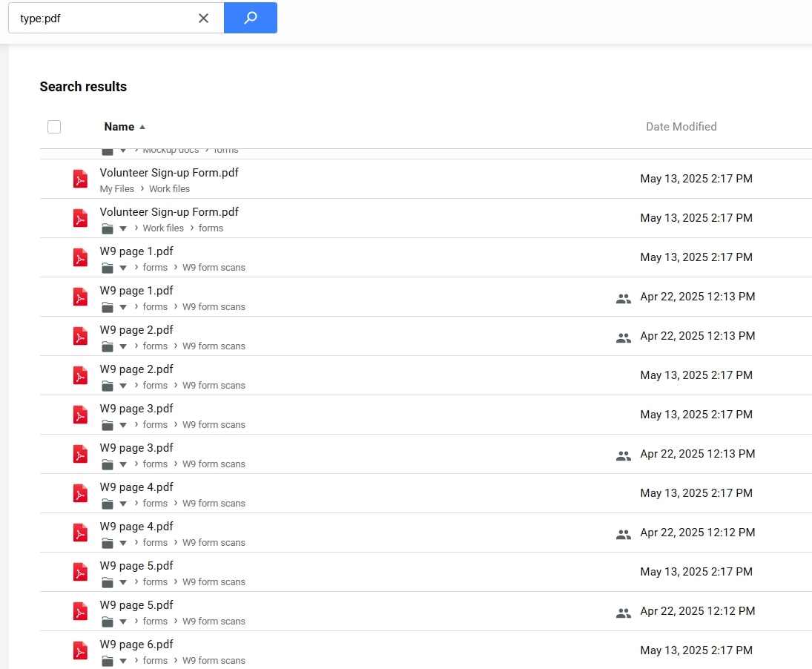Click the shared-users icon on W9 page 2.pdf row

(x=624, y=336)
